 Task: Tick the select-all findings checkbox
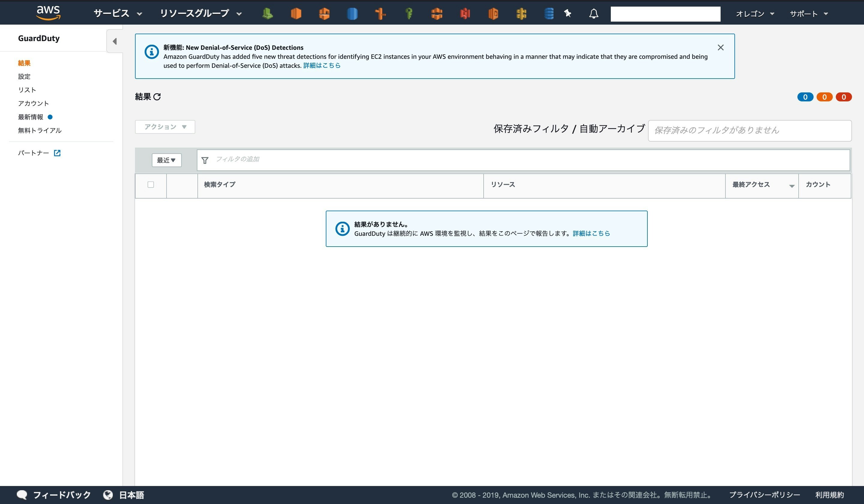point(151,184)
